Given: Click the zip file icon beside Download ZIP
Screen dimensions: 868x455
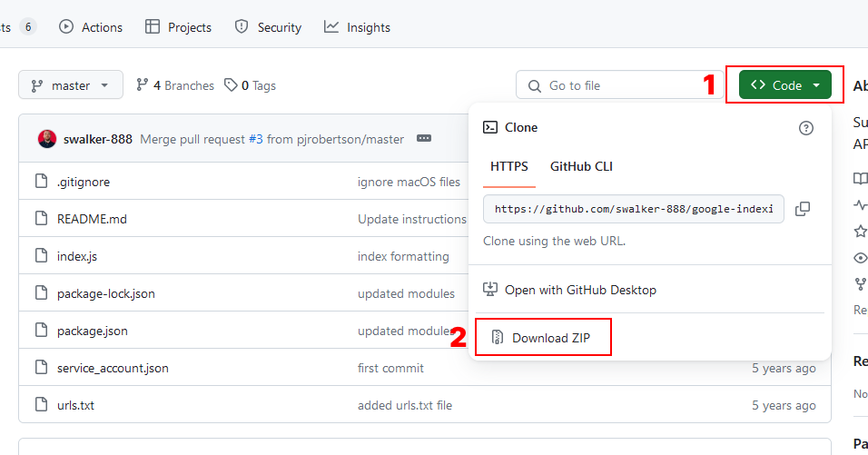Looking at the screenshot, I should [498, 337].
